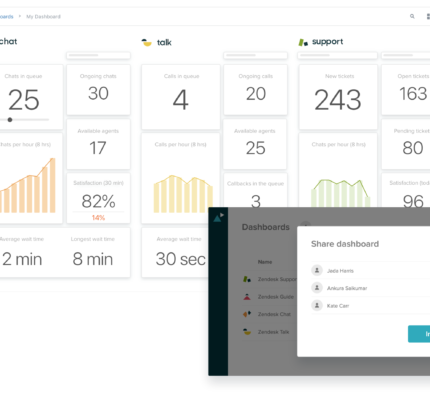
Task: Click the Ongoing chats 30 card
Action: pyautogui.click(x=98, y=90)
